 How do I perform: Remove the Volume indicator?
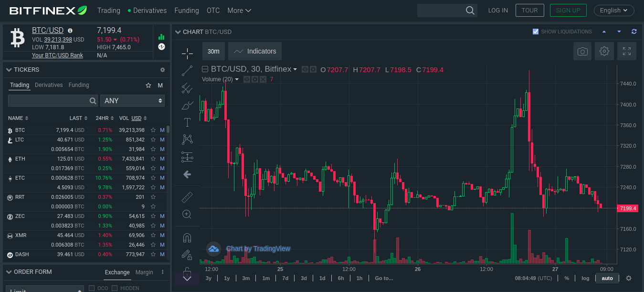point(263,79)
